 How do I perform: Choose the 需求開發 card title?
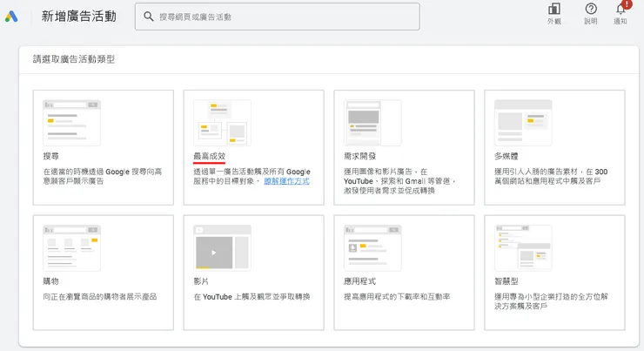pyautogui.click(x=359, y=156)
